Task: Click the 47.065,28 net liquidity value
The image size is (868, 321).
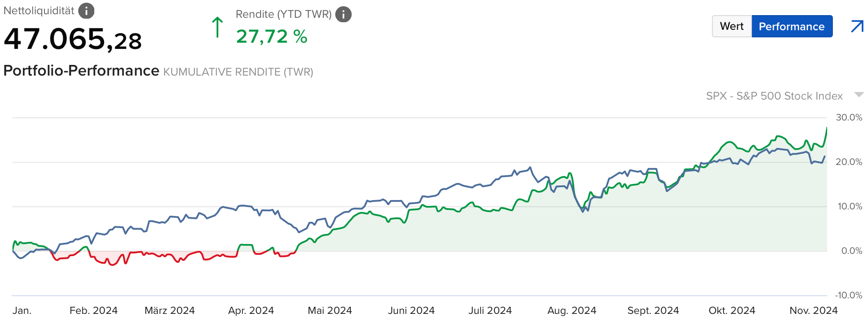Action: (72, 40)
